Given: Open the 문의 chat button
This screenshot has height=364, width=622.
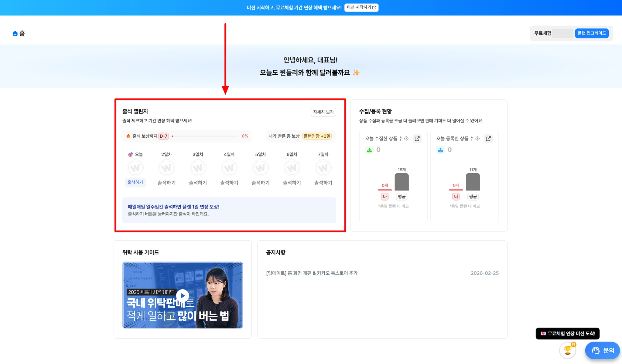Looking at the screenshot, I should click(x=602, y=350).
